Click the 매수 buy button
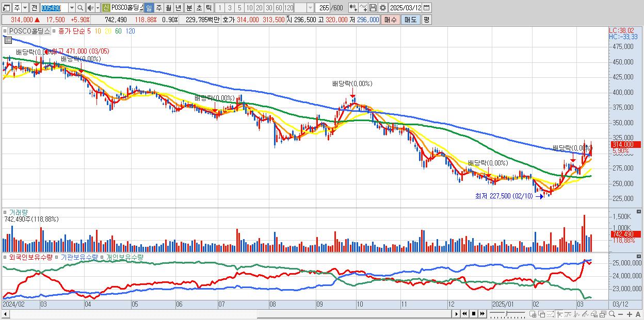Screen dimensions: 644x320 [391, 20]
